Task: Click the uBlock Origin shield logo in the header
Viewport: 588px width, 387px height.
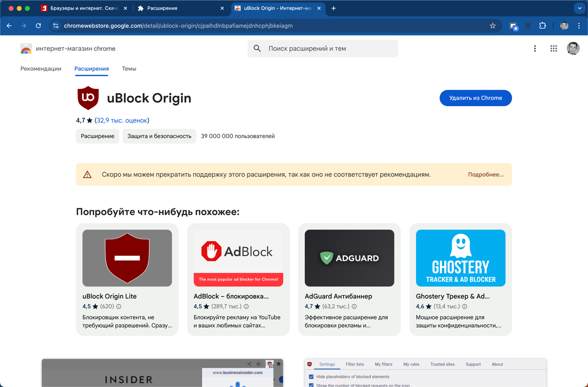Action: 88,98
